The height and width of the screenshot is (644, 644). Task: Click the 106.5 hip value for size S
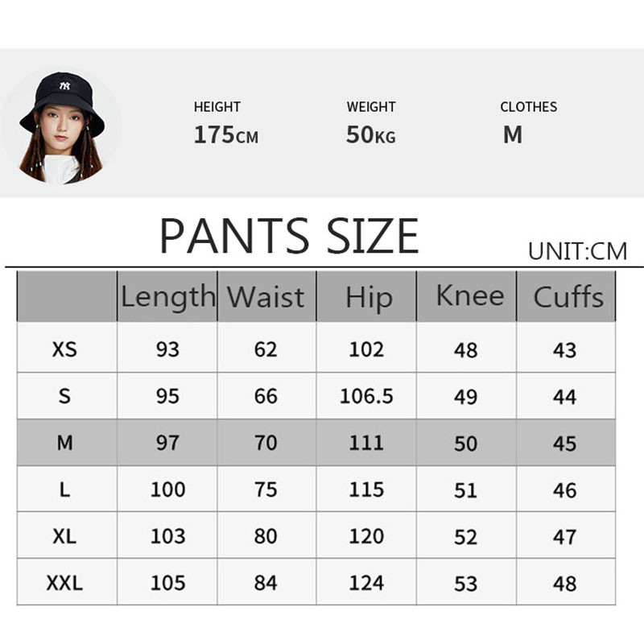click(x=366, y=396)
